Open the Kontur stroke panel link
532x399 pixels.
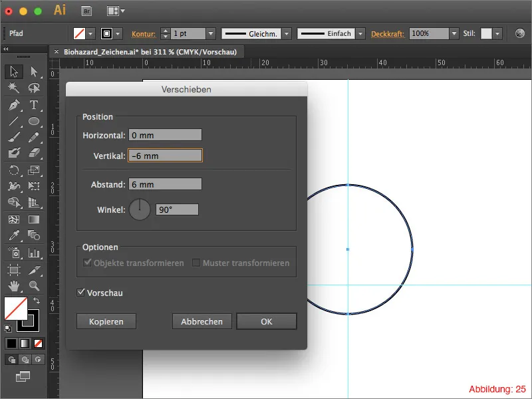coord(144,34)
